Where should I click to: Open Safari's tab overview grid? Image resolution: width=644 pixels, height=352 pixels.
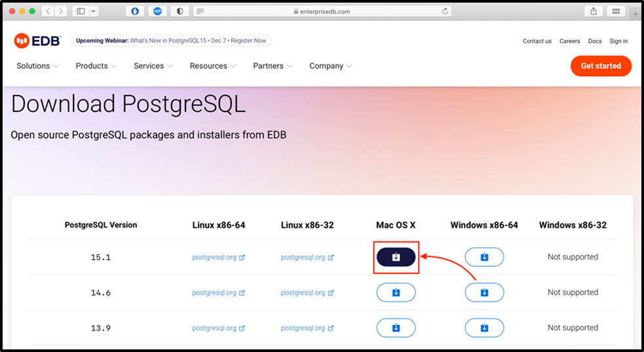pos(615,11)
